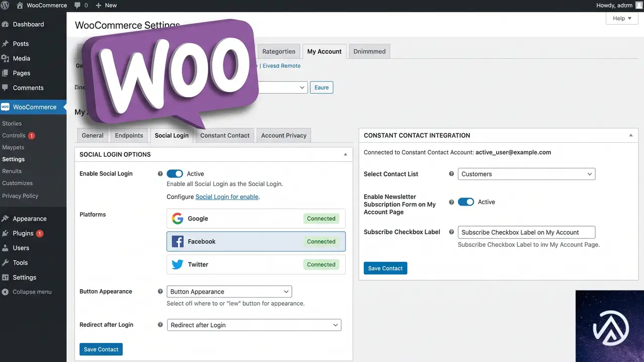Open Maypets WooCommerce submenu item
Screen dimensions: 644x362
(x=13, y=147)
